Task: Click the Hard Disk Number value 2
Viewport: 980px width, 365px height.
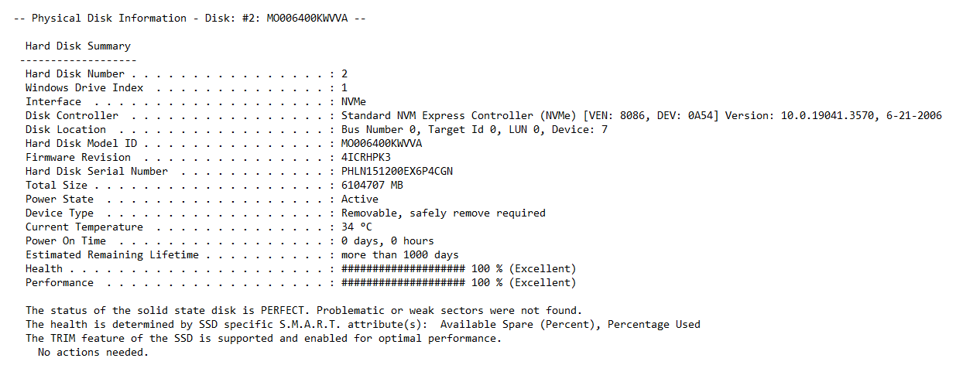Action: tap(344, 73)
